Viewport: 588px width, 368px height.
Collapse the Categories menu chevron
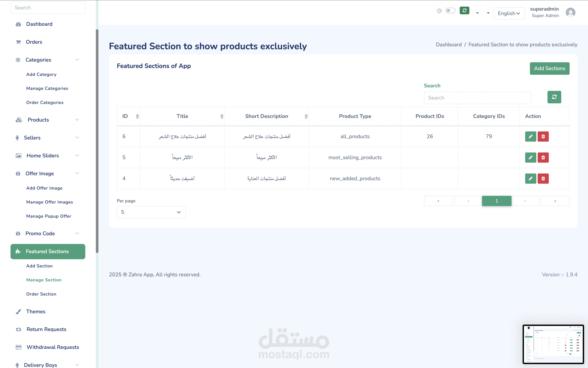point(77,60)
